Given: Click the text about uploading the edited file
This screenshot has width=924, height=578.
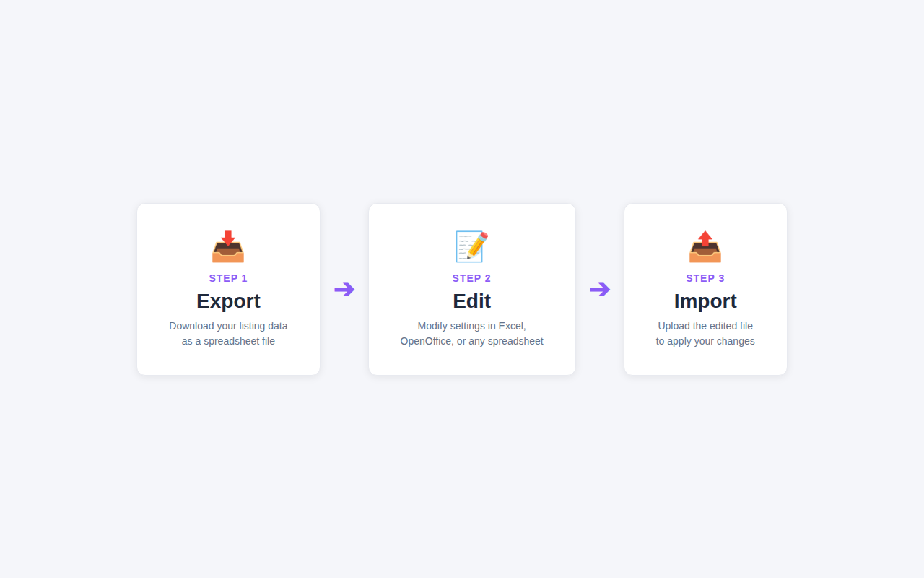Looking at the screenshot, I should coord(705,333).
